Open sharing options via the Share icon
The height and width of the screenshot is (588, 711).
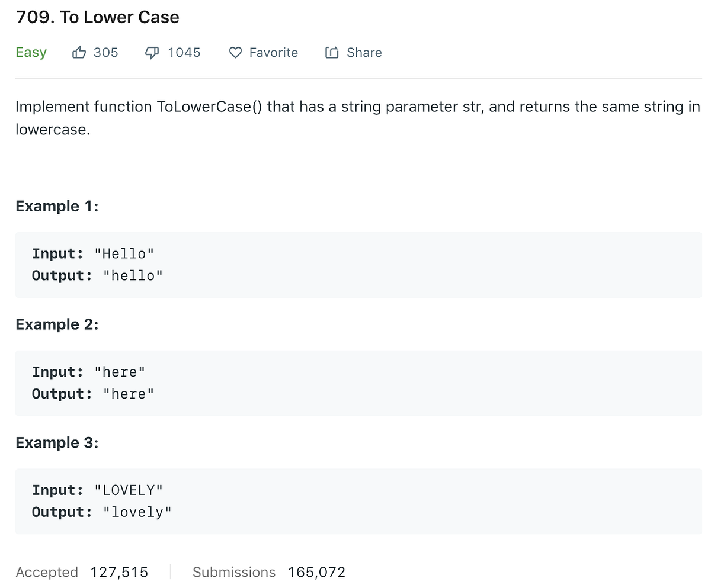(x=332, y=52)
